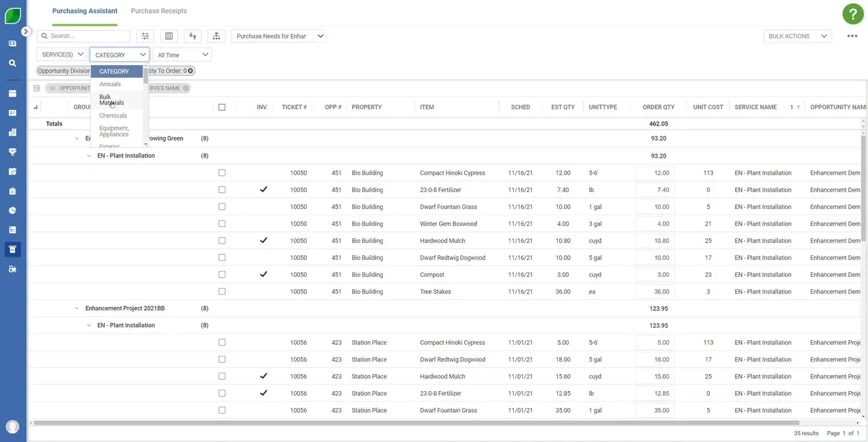
Task: Open the BULK ACTIONS button
Action: coord(797,36)
